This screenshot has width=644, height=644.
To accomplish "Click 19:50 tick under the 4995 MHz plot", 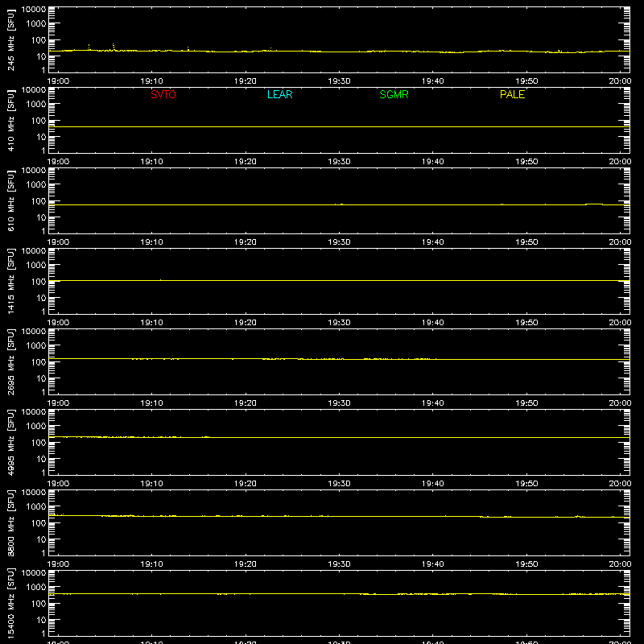I will (526, 484).
